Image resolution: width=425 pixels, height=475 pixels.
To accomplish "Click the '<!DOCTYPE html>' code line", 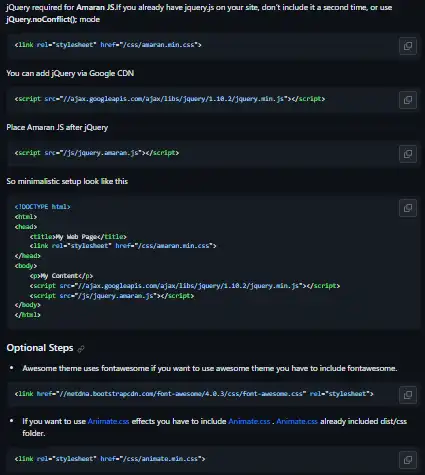I will click(42, 207).
